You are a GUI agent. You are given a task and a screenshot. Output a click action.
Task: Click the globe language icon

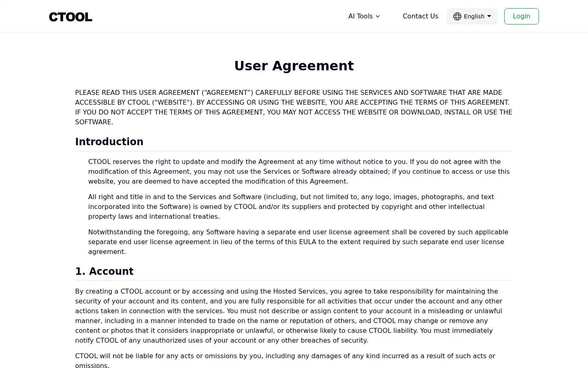[x=457, y=16]
